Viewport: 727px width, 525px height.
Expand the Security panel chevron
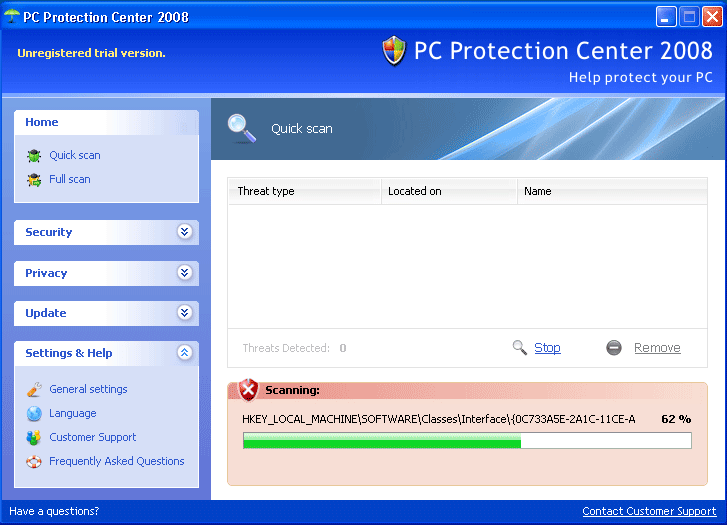(x=184, y=232)
